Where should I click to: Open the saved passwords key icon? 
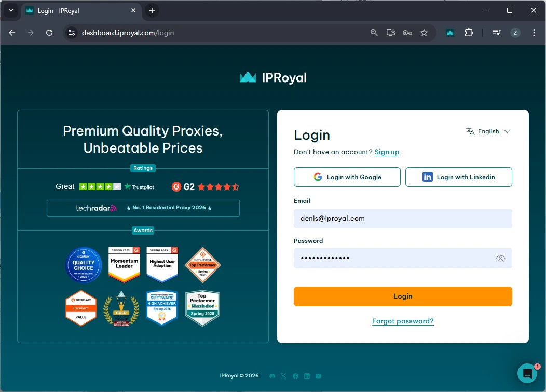(x=407, y=33)
